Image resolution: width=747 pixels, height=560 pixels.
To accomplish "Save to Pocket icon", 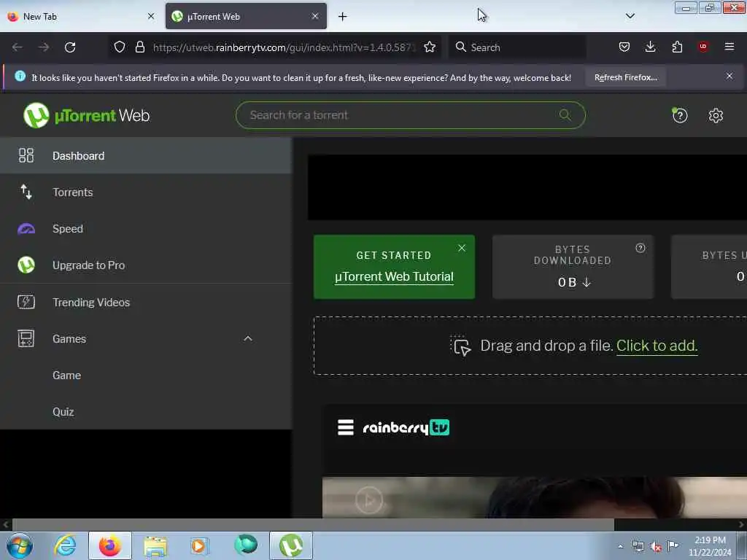I will 624,47.
